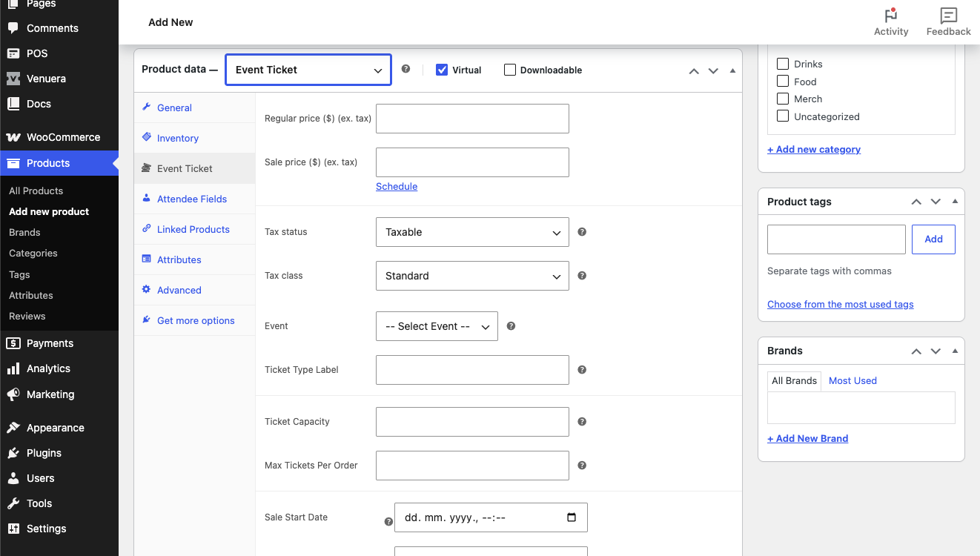Open the Activity panel icon
This screenshot has height=556, width=980.
point(891,15)
